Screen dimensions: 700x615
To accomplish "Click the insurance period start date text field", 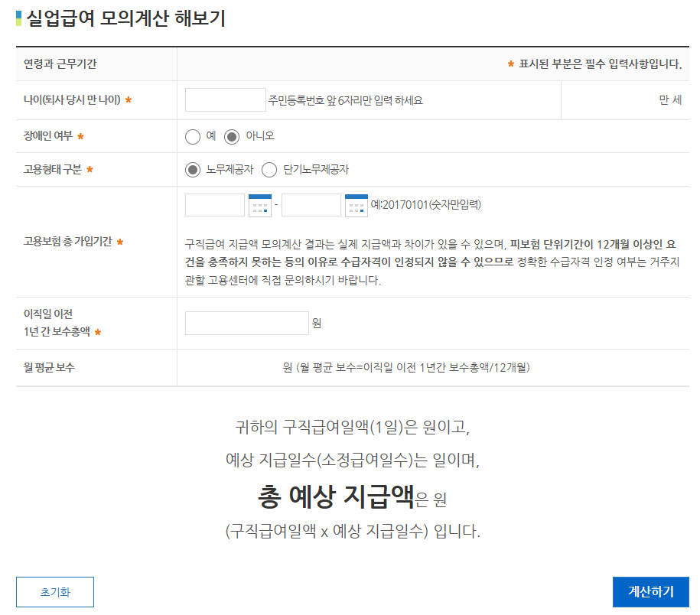I will tap(215, 205).
